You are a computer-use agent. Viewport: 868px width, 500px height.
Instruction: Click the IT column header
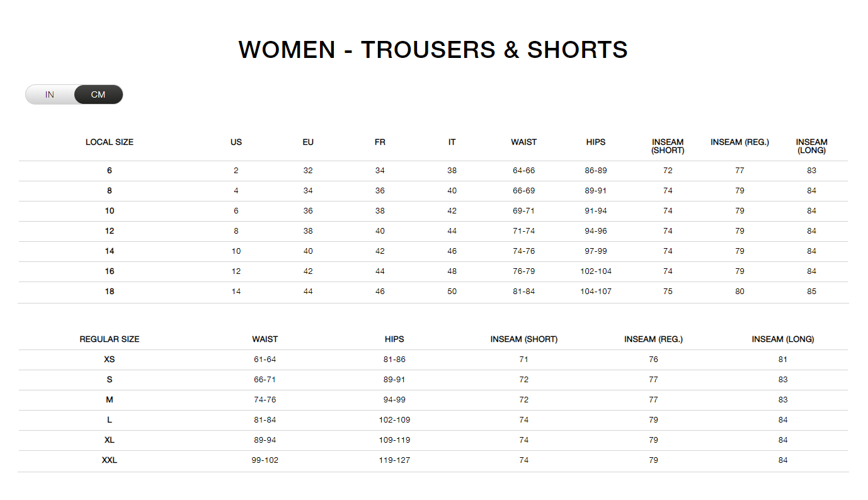[x=452, y=142]
